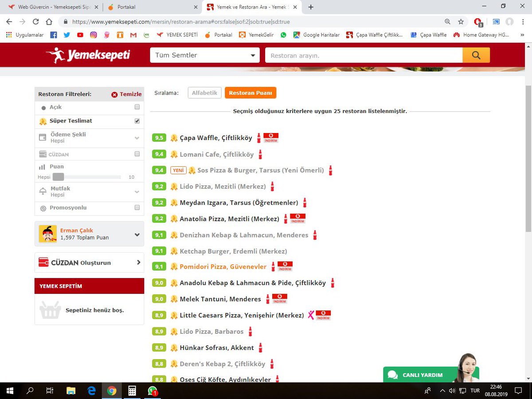Click the Puan slider handle
Screen dimensions: 532x399
click(58, 177)
